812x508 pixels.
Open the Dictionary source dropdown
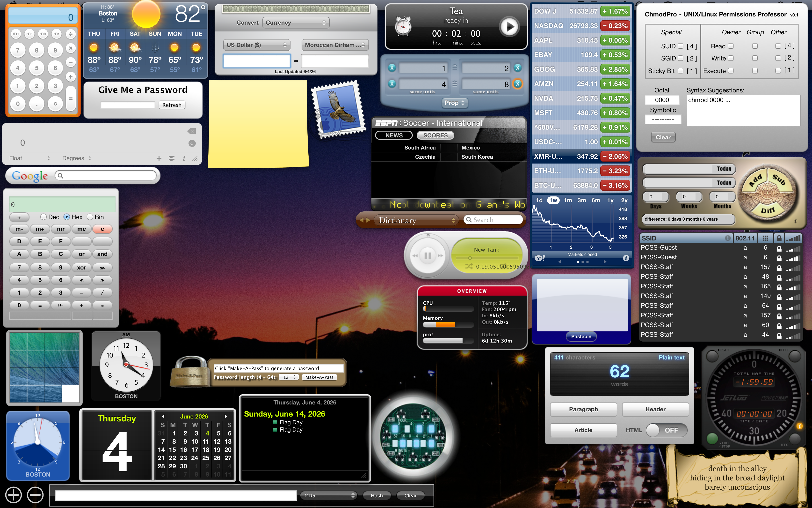(416, 220)
